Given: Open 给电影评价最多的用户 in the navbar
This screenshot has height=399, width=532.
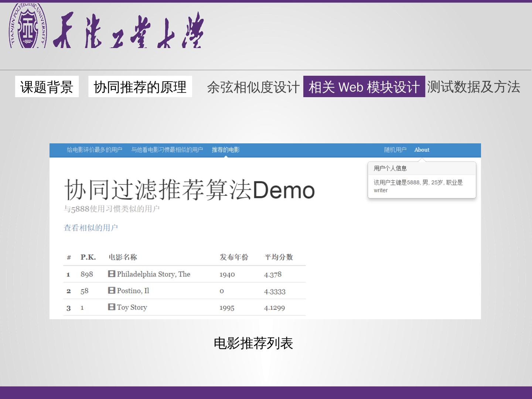Looking at the screenshot, I should (95, 150).
